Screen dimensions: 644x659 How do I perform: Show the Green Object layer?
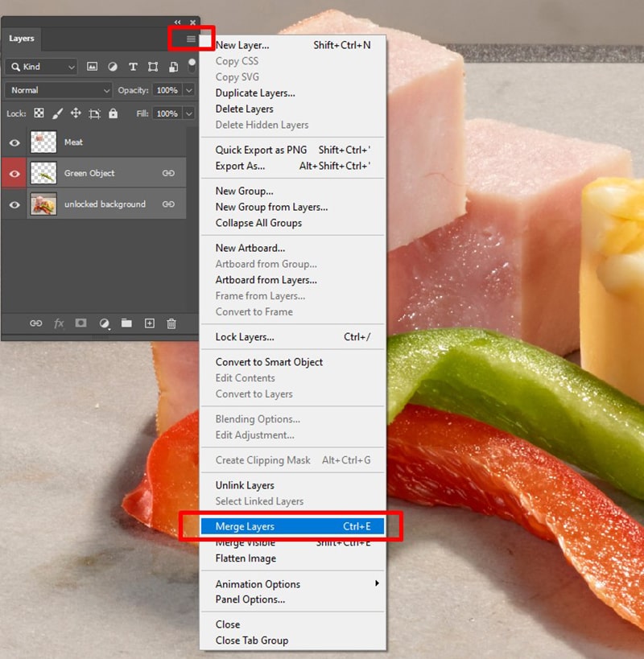click(x=15, y=173)
